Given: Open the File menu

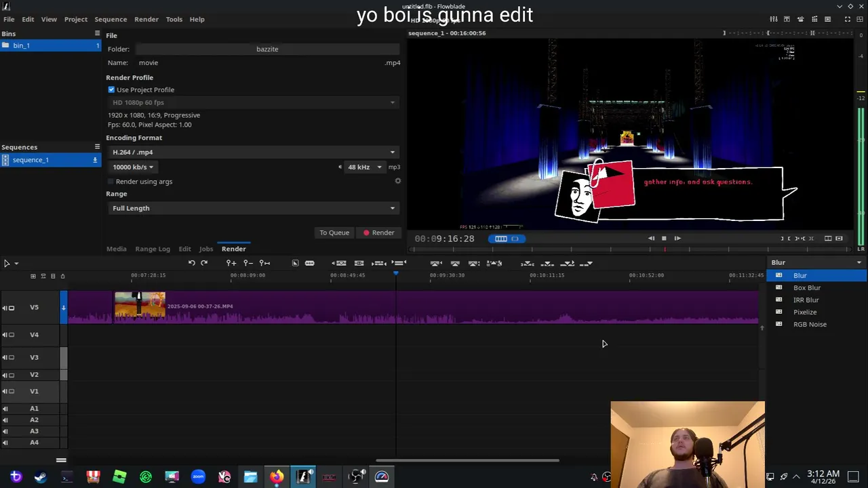Looking at the screenshot, I should click(9, 19).
